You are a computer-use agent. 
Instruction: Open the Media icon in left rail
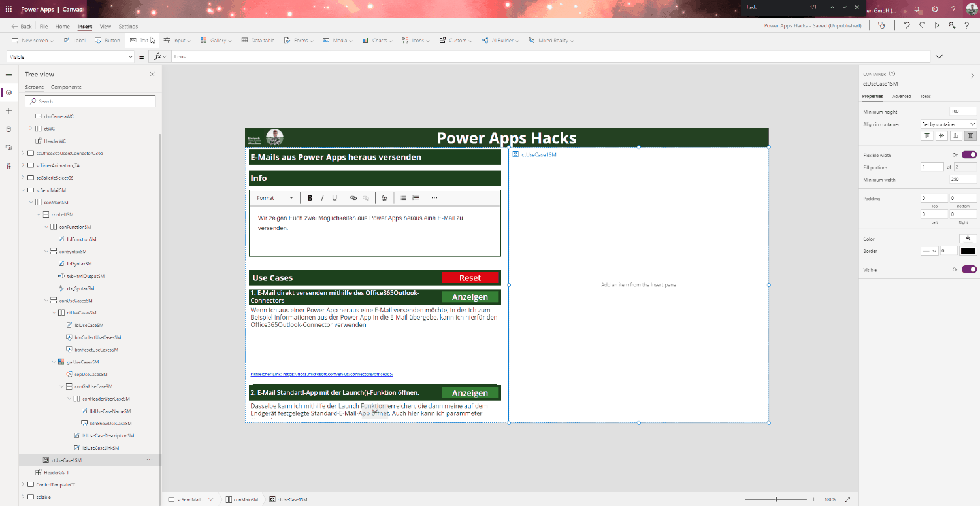pos(8,148)
